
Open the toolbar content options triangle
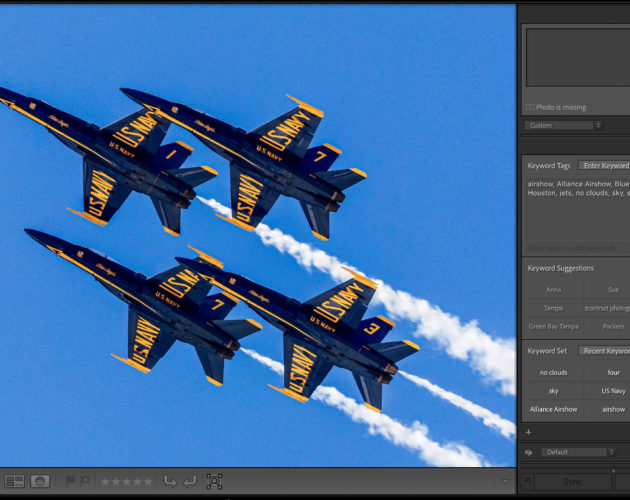tap(505, 482)
